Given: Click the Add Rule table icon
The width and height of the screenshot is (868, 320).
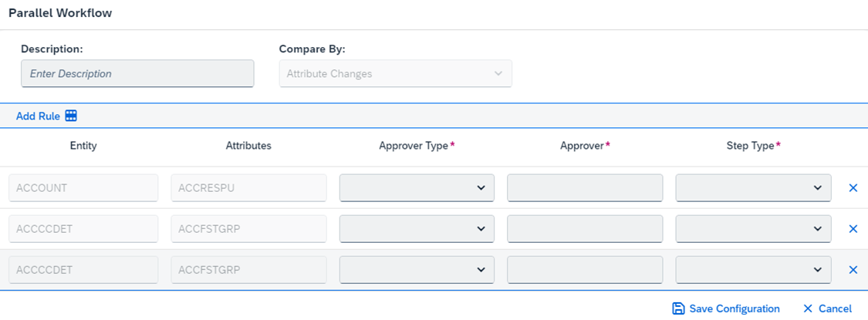Looking at the screenshot, I should (71, 116).
